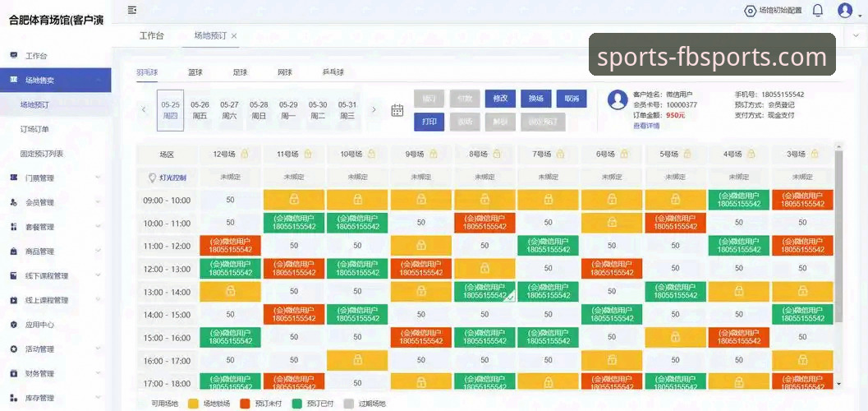This screenshot has width=868, height=411.
Task: Click the 工作台 sidebar monitor icon
Action: (14, 55)
